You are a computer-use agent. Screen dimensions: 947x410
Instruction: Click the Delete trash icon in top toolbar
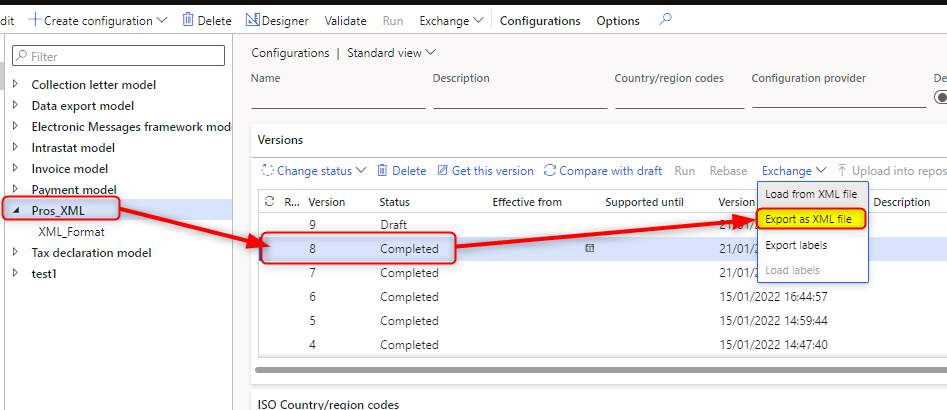[188, 20]
